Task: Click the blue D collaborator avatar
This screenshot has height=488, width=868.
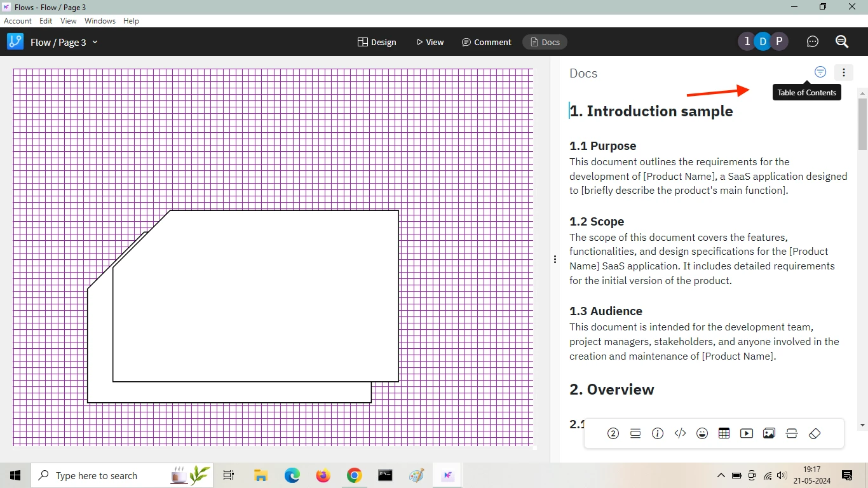Action: [x=763, y=41]
